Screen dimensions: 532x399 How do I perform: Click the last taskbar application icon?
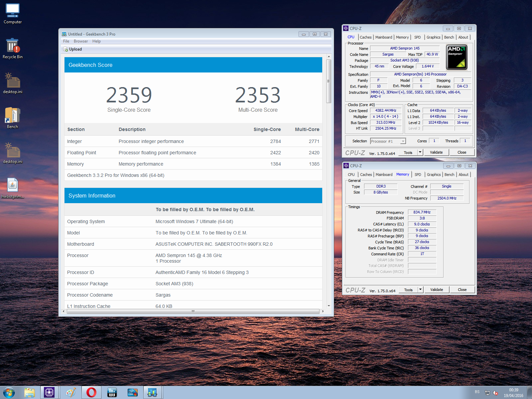click(152, 392)
